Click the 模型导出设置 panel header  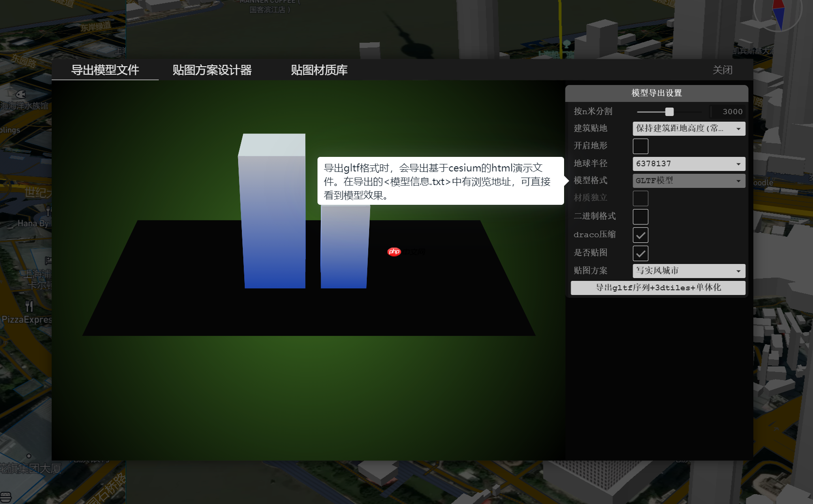click(657, 93)
